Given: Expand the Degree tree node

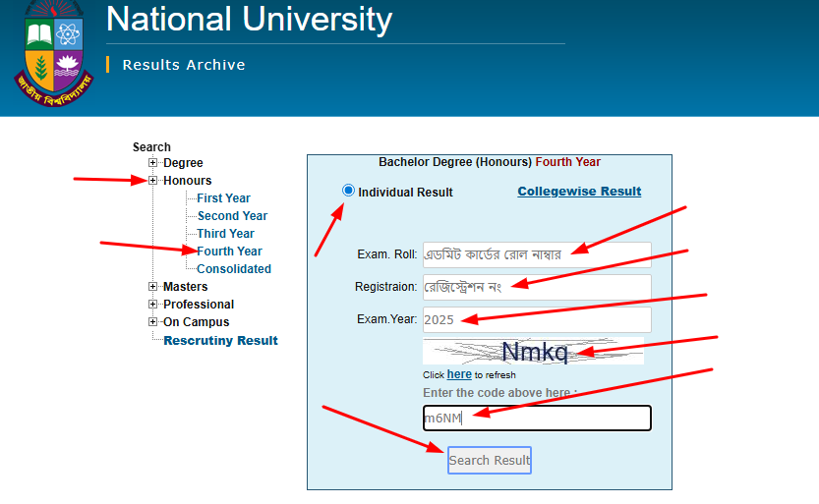Looking at the screenshot, I should tap(152, 163).
